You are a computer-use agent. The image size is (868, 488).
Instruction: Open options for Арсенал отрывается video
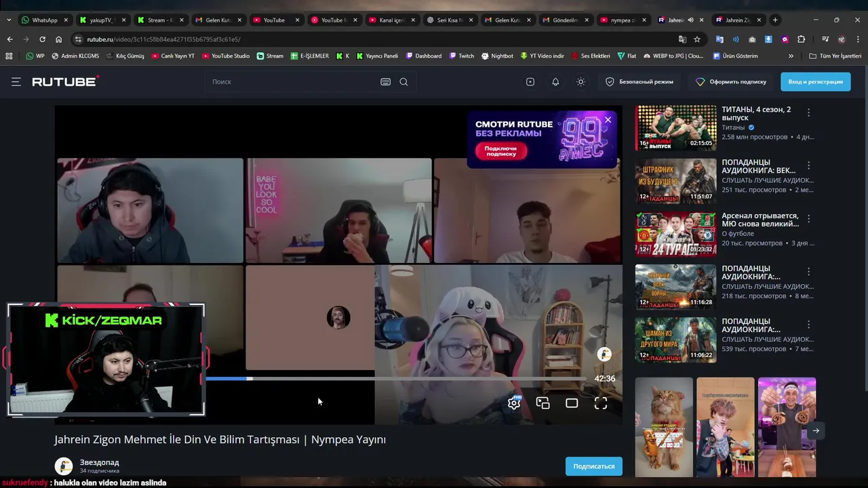tap(808, 218)
